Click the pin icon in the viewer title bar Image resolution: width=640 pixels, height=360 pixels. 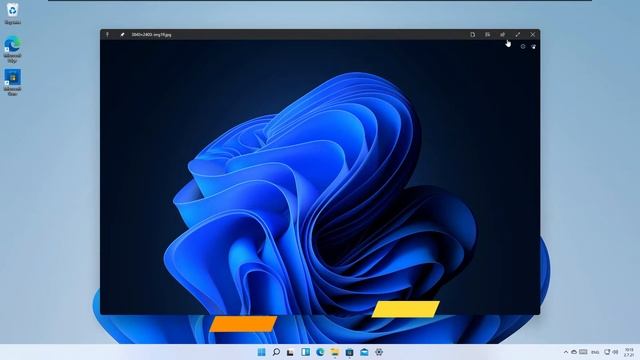[x=108, y=35]
